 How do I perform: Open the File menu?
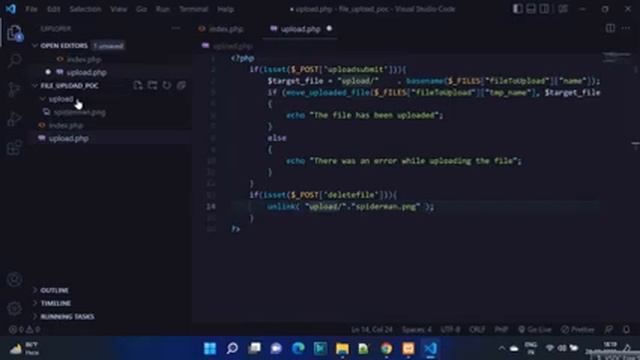coord(31,9)
